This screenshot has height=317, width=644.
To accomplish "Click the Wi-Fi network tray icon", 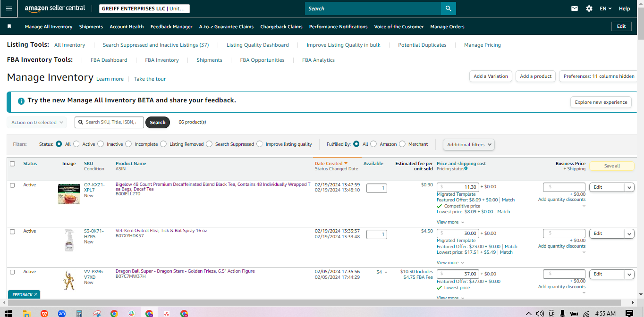I will point(586,313).
